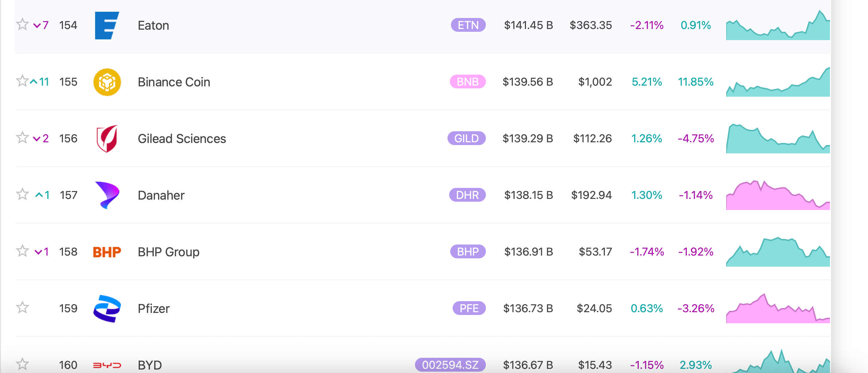The height and width of the screenshot is (373, 868).
Task: Click the Binance Coin logo icon
Action: [107, 82]
